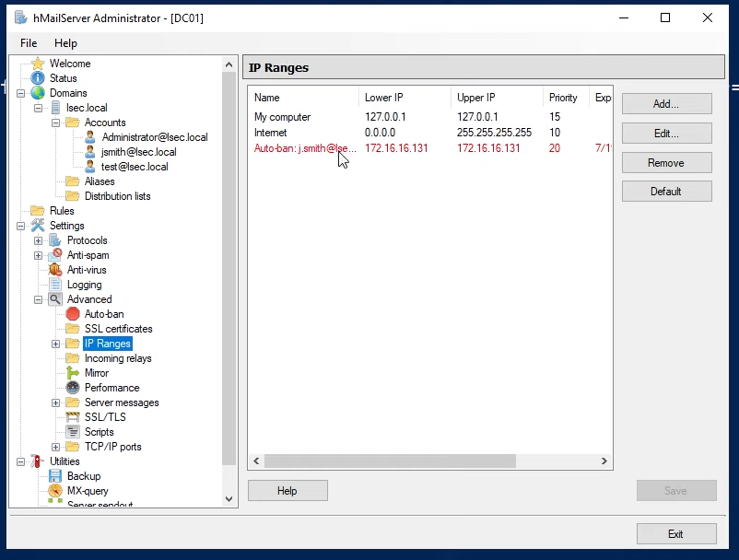Click the tree panel scroll up arrow
Image resolution: width=739 pixels, height=560 pixels.
(229, 64)
